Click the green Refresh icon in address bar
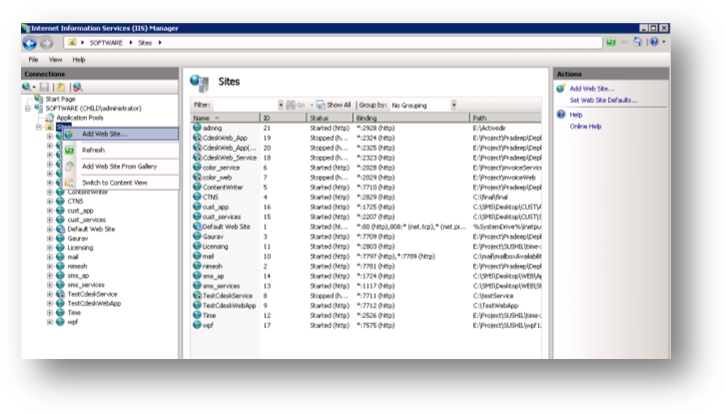This screenshot has height=414, width=726. coord(611,42)
